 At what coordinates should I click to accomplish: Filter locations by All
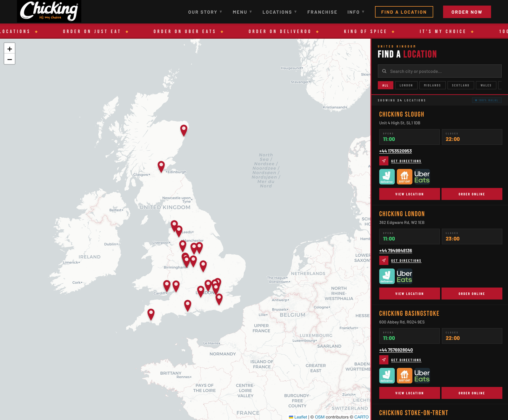[x=385, y=85]
